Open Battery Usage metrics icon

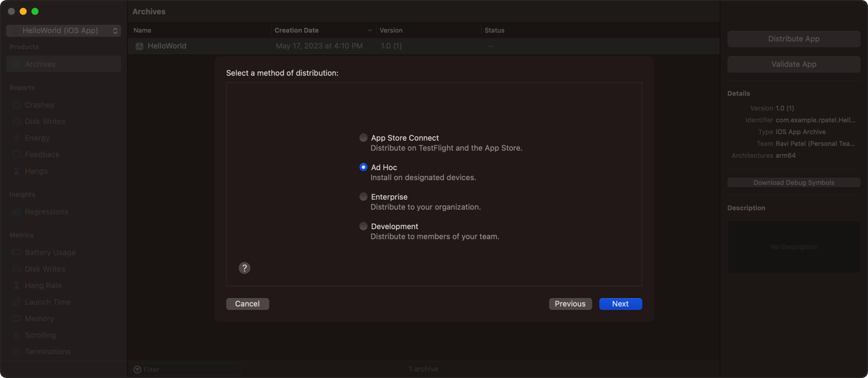tap(17, 252)
